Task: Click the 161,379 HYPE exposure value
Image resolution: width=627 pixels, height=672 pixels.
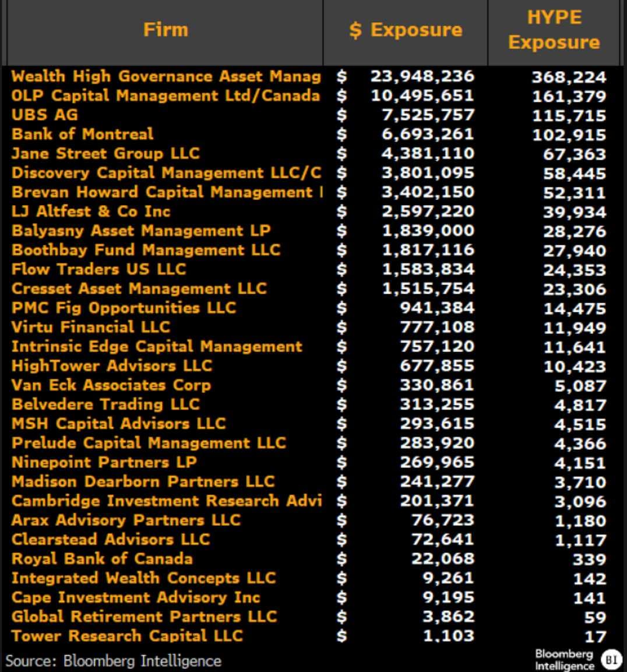Action: click(x=569, y=96)
